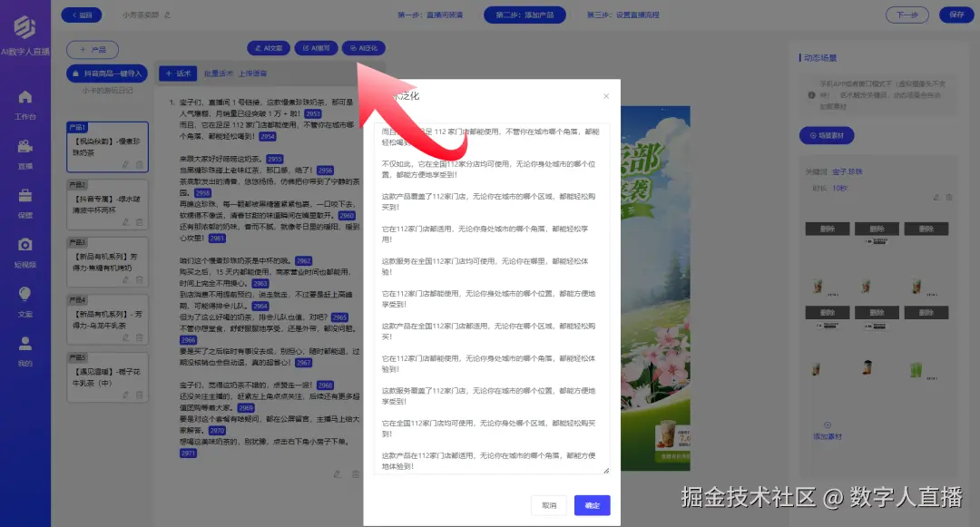Click the green poster preview image

[655, 288]
